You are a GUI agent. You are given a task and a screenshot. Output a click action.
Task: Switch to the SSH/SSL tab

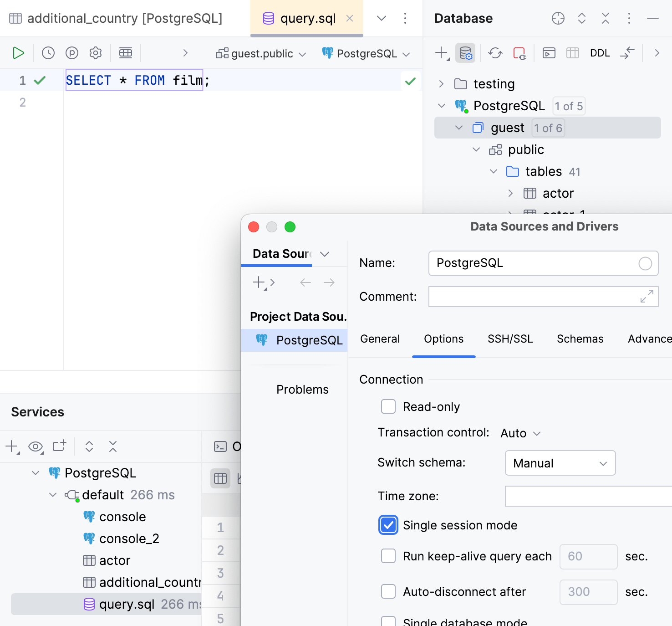pos(510,339)
